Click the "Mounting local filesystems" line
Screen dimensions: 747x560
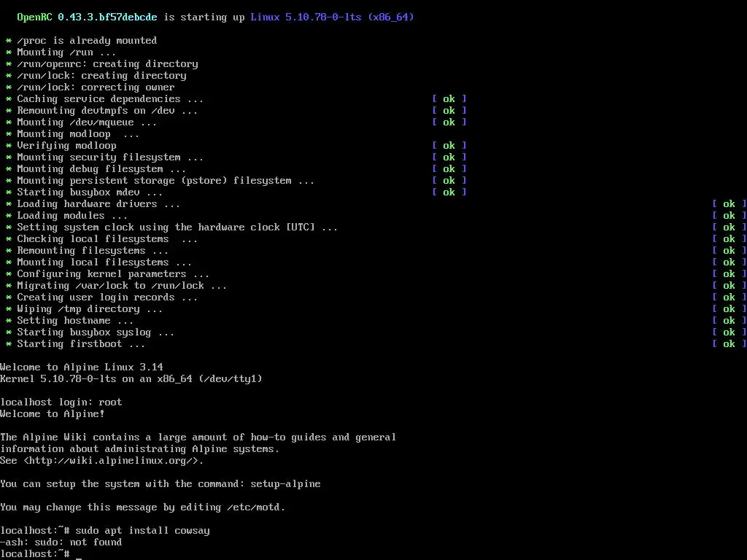[104, 262]
